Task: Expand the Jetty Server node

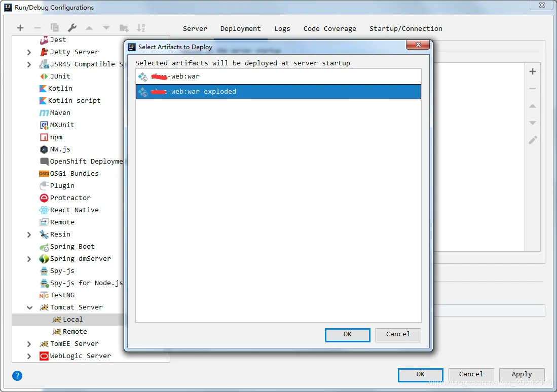Action: click(29, 52)
